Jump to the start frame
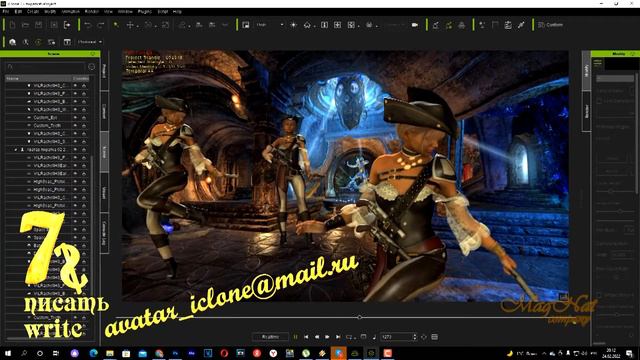 point(306,337)
